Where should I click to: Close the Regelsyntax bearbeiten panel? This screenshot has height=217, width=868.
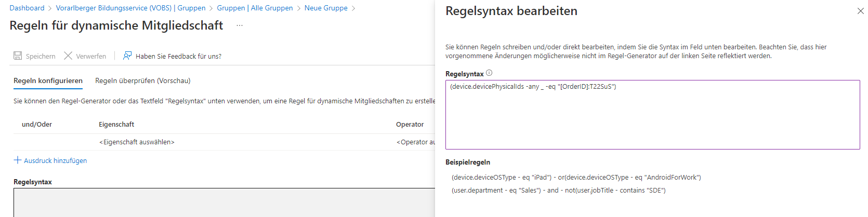coord(860,11)
